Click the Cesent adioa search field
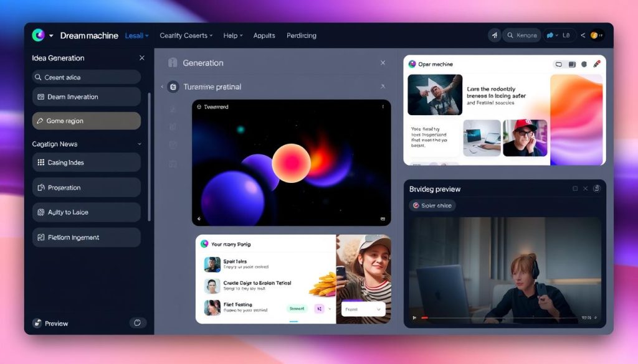 (x=86, y=77)
